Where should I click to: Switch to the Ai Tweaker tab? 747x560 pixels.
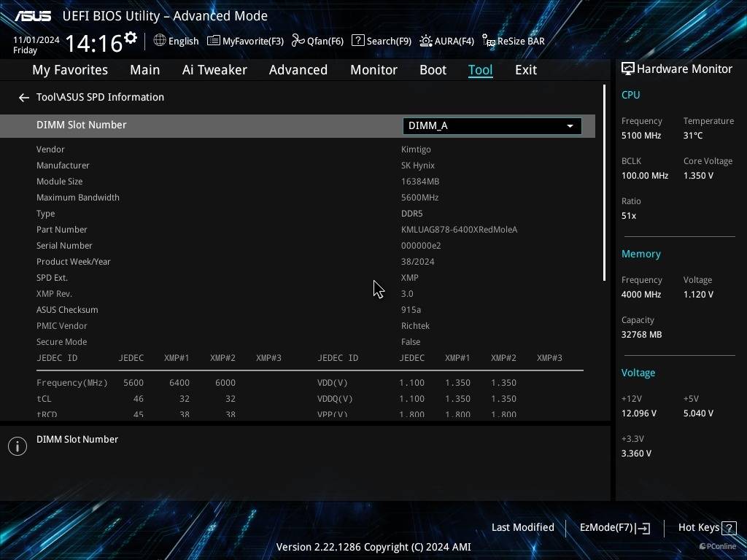tap(214, 70)
